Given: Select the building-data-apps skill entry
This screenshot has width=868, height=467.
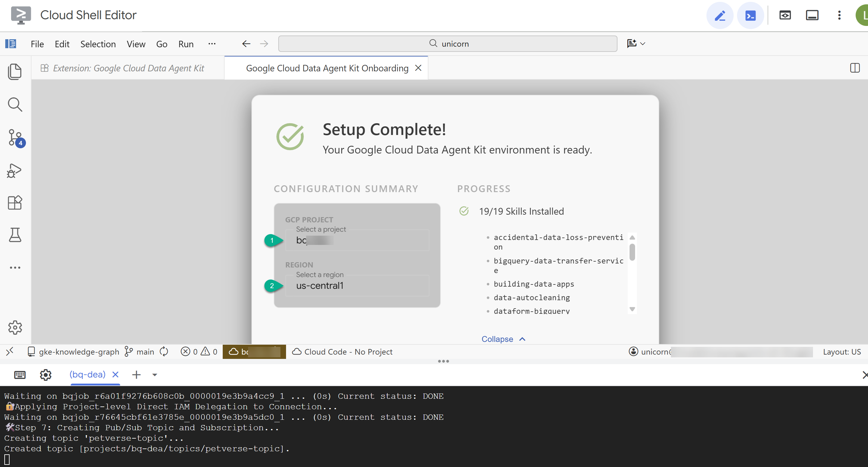Looking at the screenshot, I should 534,284.
